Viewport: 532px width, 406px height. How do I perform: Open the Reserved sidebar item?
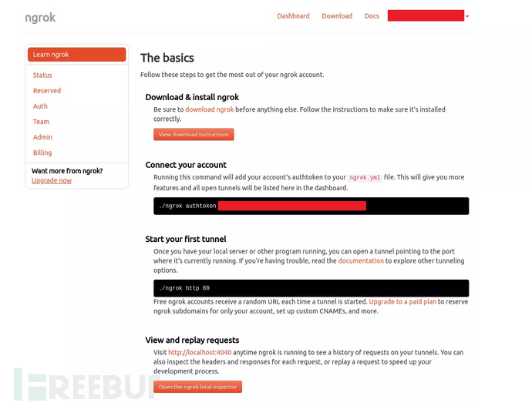tap(47, 91)
